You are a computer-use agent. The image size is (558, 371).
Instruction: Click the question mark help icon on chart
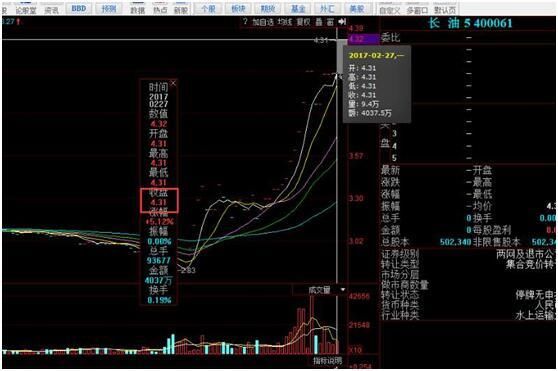tap(245, 22)
